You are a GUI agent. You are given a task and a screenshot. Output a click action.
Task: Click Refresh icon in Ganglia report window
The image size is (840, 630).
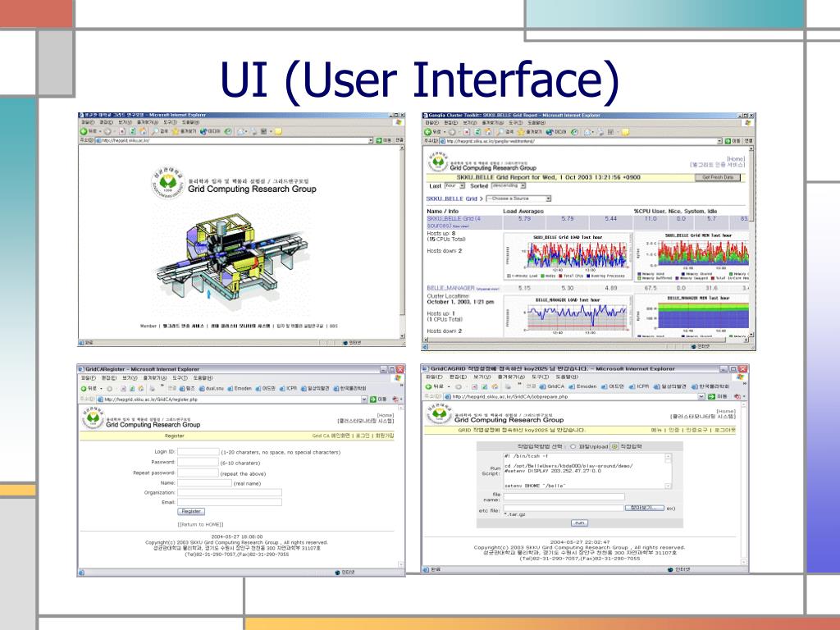[477, 132]
